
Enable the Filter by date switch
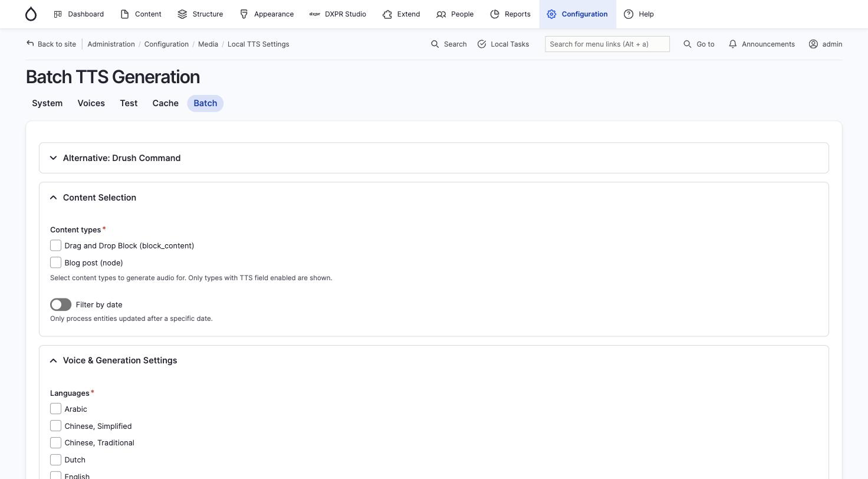point(61,304)
